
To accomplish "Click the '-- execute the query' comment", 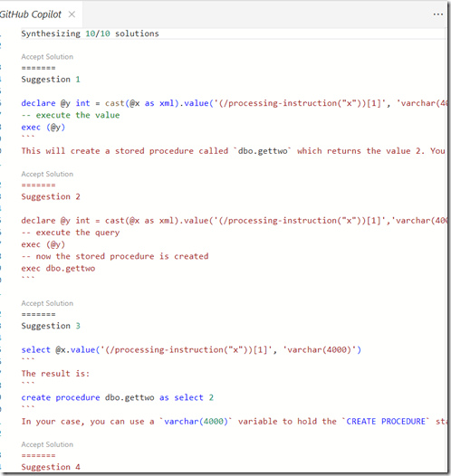I will click(71, 233).
